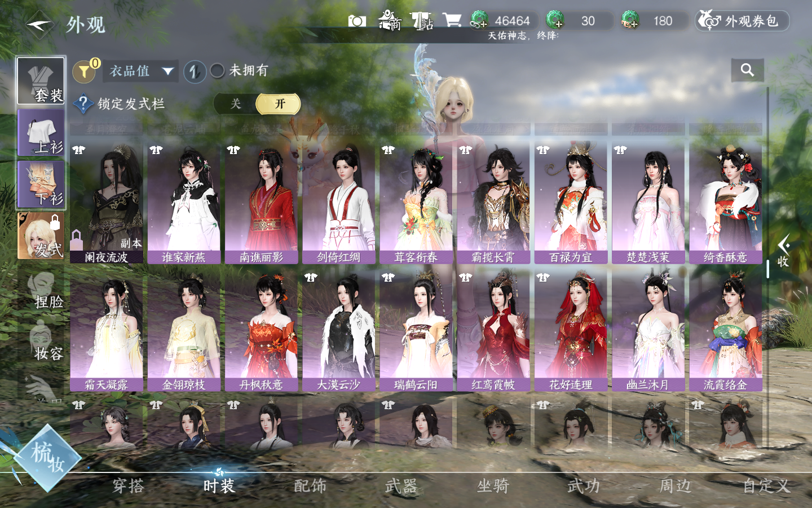Viewport: 812px width, 508px height.
Task: Switch to the 时装 tab
Action: coord(219,487)
